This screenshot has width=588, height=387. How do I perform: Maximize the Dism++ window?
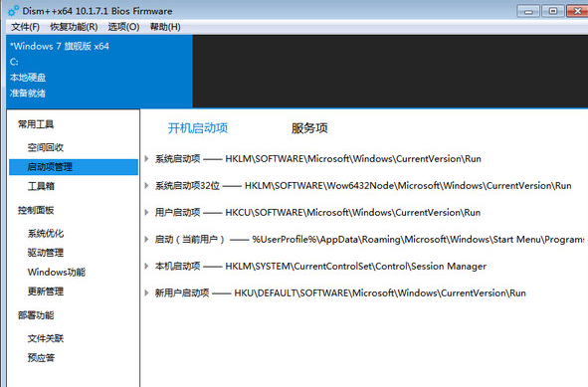click(x=553, y=11)
